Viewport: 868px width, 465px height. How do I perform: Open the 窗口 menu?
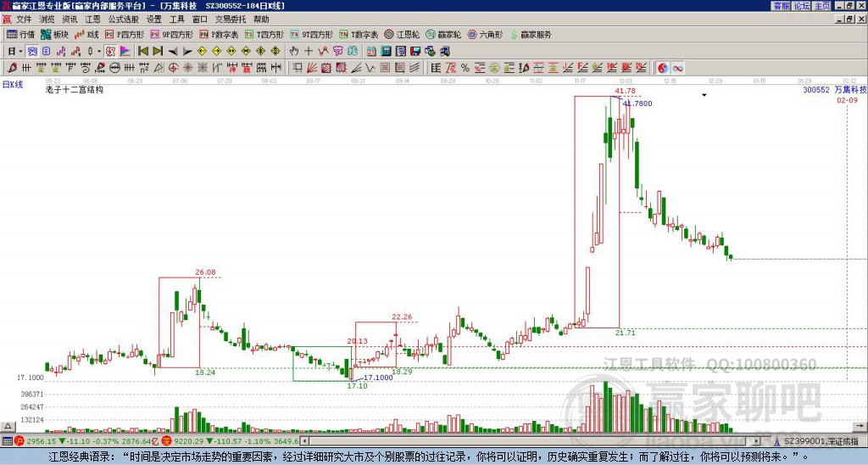(x=200, y=20)
